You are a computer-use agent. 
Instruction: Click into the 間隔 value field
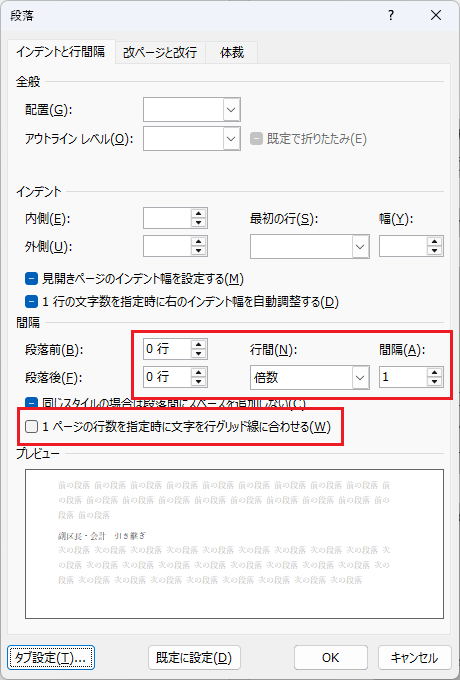403,377
